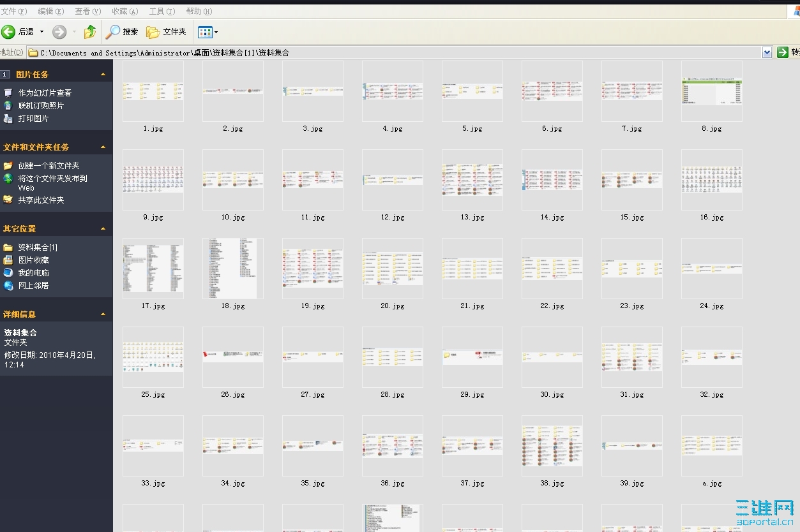Click the computer icon beside 我的电脑
The height and width of the screenshot is (532, 800).
[x=8, y=273]
